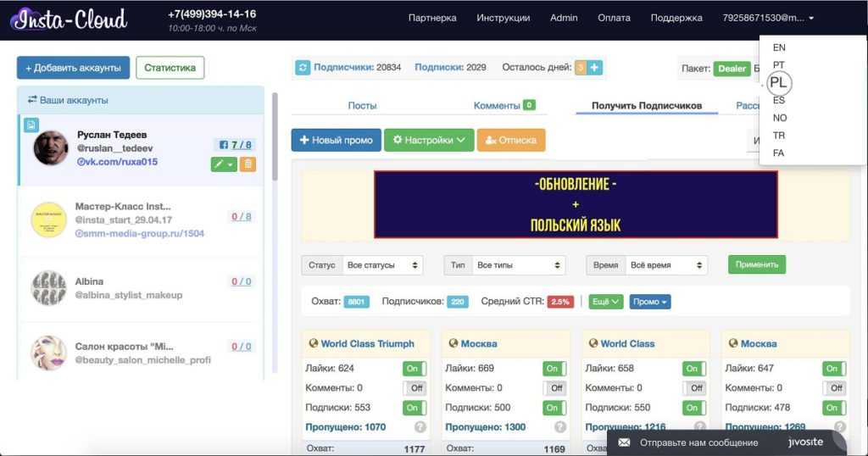This screenshot has width=868, height=456.
Task: Click the accounts list scrollbar
Action: click(275, 136)
